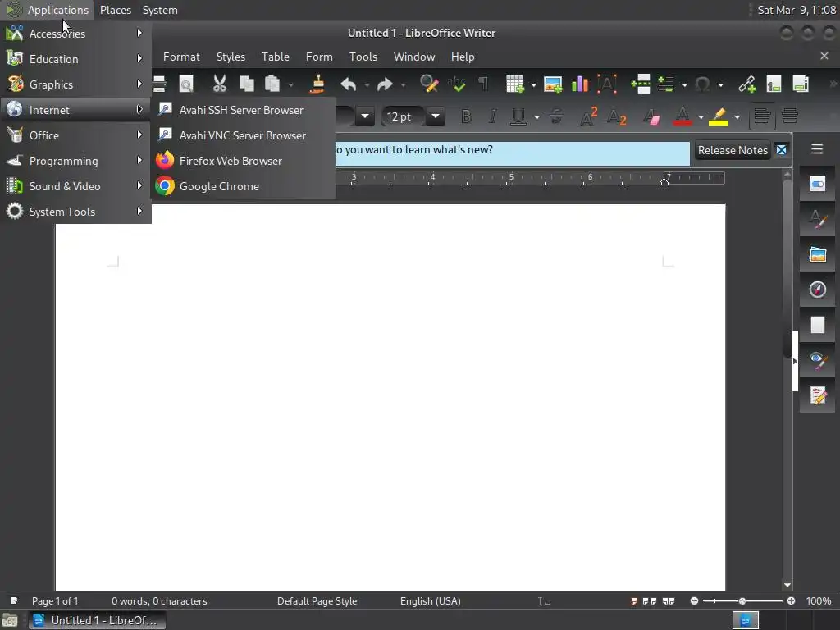
Task: Toggle strikethrough formatting
Action: coord(556,116)
